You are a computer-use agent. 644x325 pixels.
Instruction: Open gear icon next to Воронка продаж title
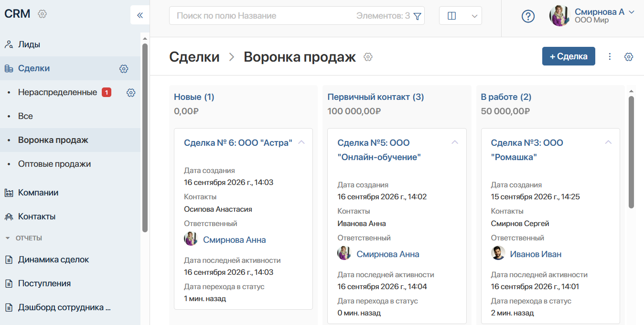click(x=368, y=57)
